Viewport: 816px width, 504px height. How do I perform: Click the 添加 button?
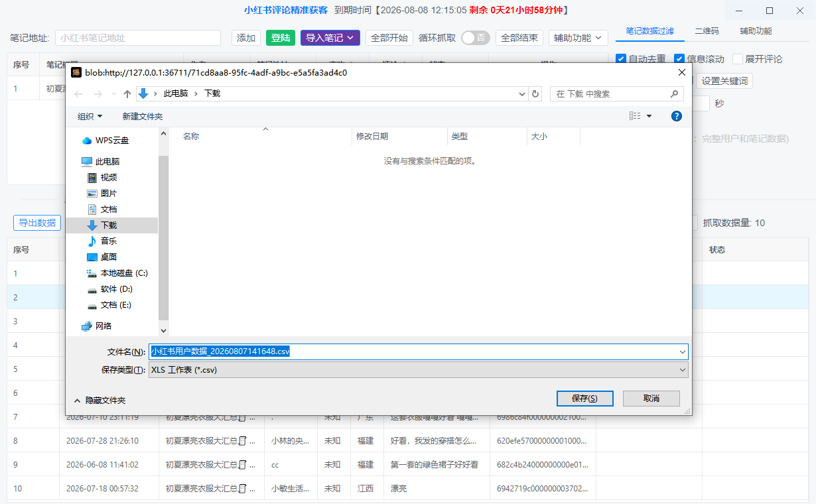pyautogui.click(x=246, y=38)
